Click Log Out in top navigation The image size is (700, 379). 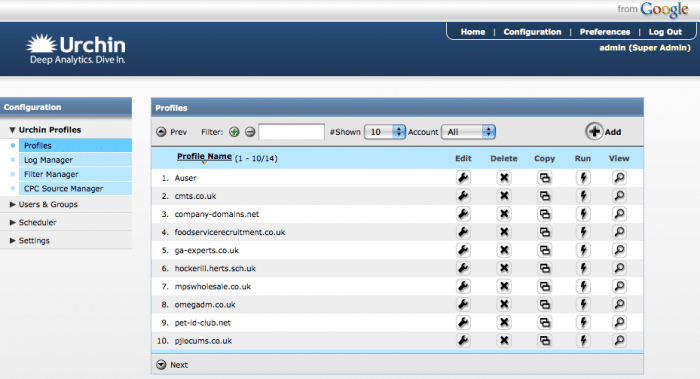(665, 32)
